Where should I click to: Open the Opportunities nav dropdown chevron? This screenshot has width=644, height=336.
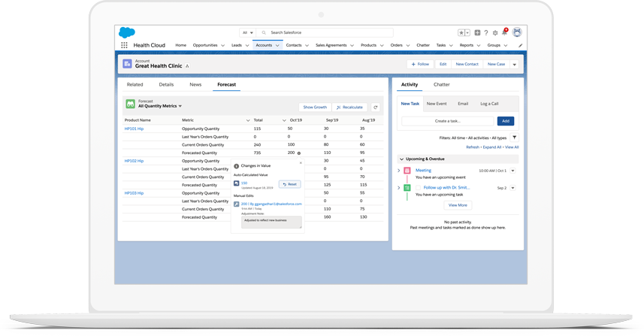click(222, 46)
